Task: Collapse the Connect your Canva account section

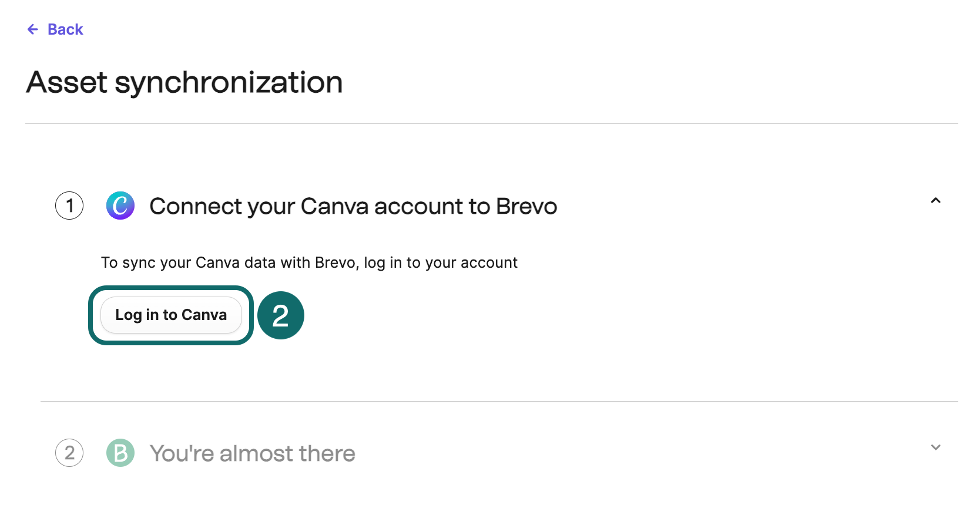Action: point(935,201)
